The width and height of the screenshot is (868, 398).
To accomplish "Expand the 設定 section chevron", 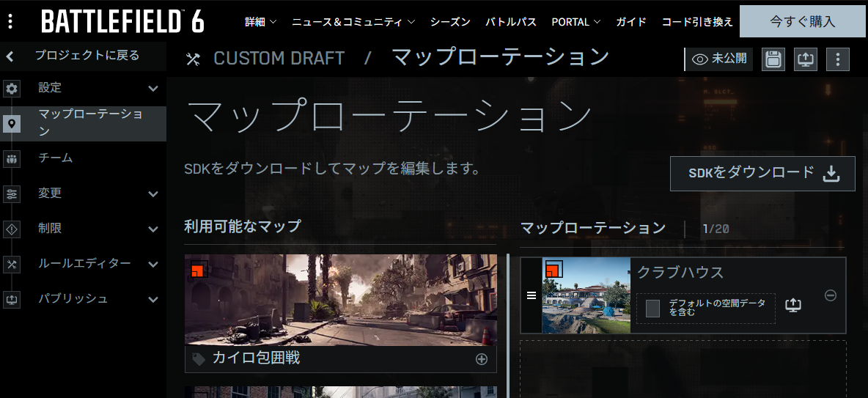I will [153, 89].
